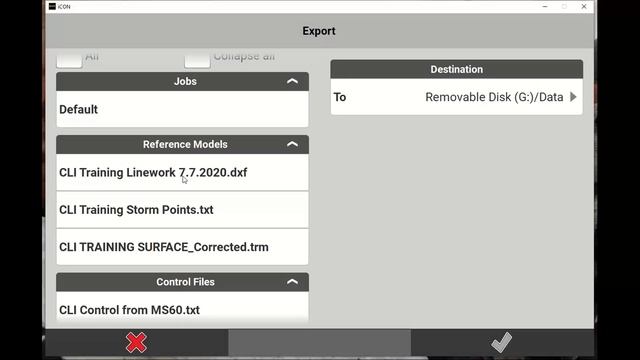The width and height of the screenshot is (640, 360).
Task: Click the iCON app icon in title bar
Action: point(52,7)
